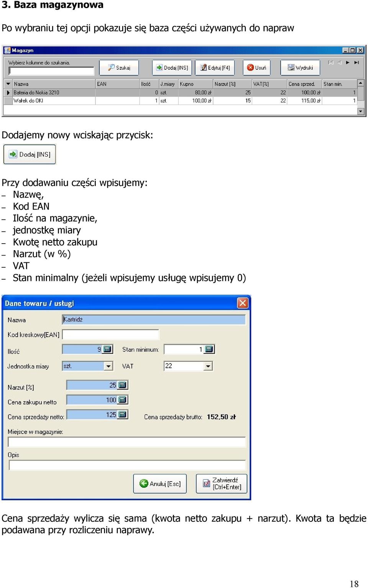
Task: Click the Usuń delete button
Action: [x=256, y=67]
